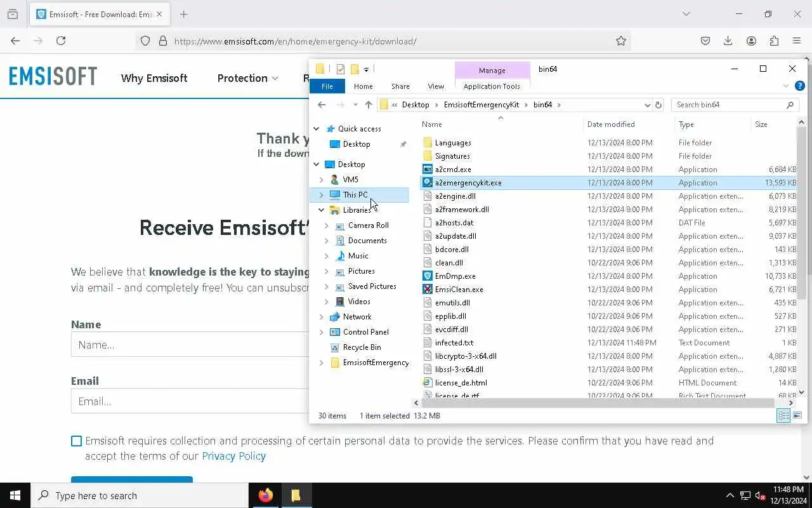Select Pictures library in tree

(361, 271)
